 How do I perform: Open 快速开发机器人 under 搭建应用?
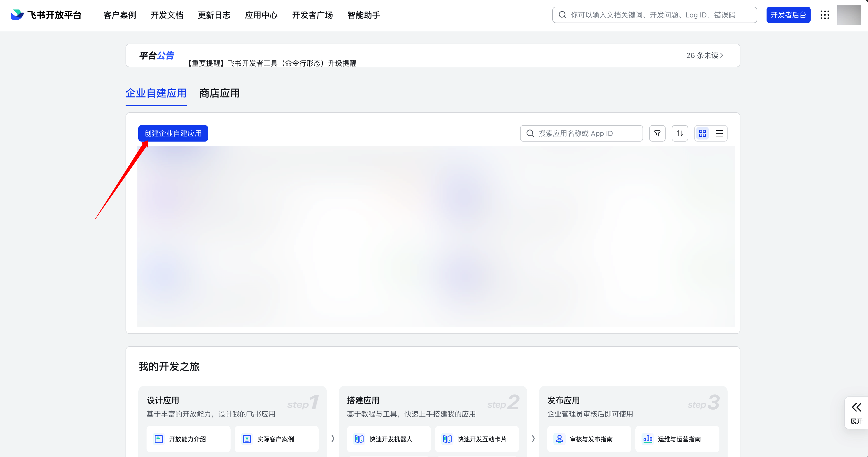tap(388, 439)
